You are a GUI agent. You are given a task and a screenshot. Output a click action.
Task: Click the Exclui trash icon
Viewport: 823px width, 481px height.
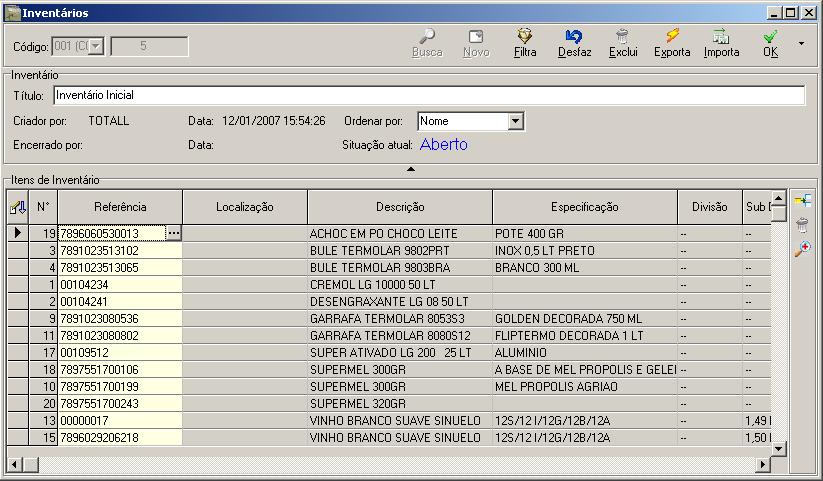(x=623, y=36)
